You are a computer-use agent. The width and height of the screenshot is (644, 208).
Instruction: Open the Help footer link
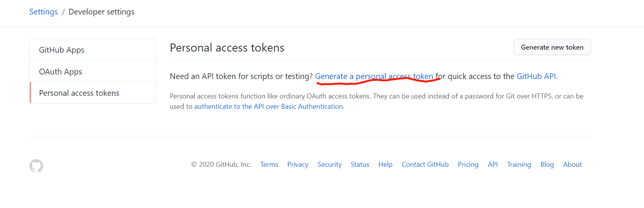tap(385, 164)
